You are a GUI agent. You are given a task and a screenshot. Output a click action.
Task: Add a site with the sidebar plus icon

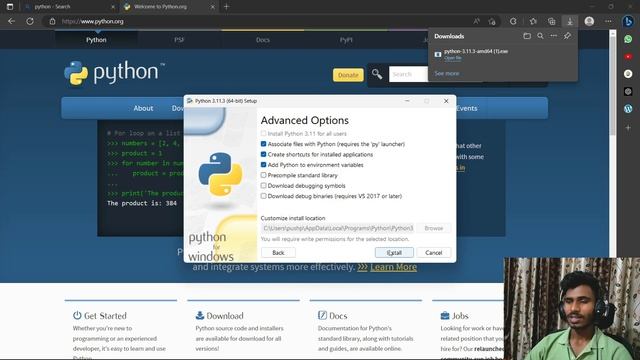click(628, 128)
